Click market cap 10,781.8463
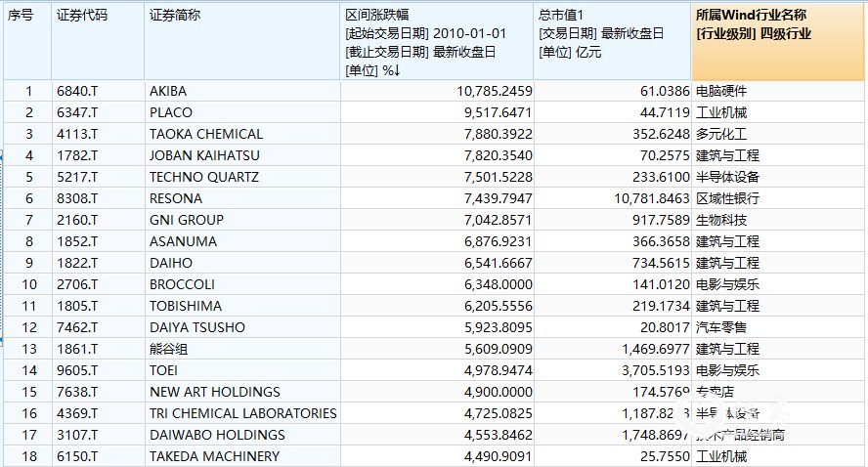Image resolution: width=868 pixels, height=467 pixels. click(x=652, y=199)
